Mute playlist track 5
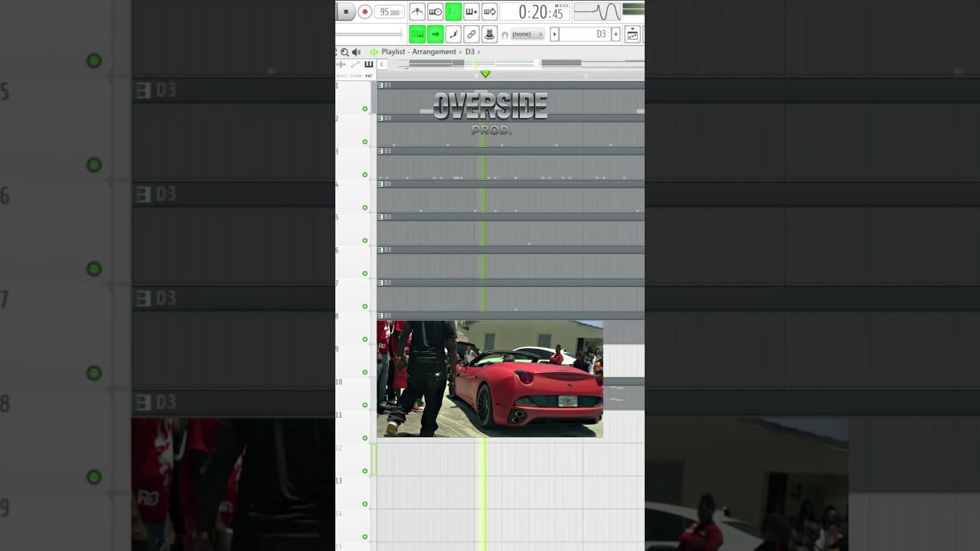 365,240
